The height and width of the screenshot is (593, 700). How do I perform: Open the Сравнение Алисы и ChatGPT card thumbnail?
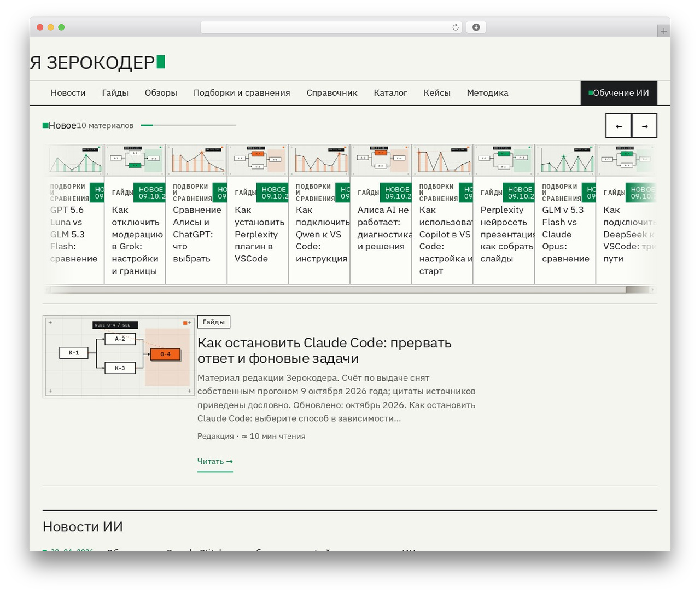pos(196,160)
